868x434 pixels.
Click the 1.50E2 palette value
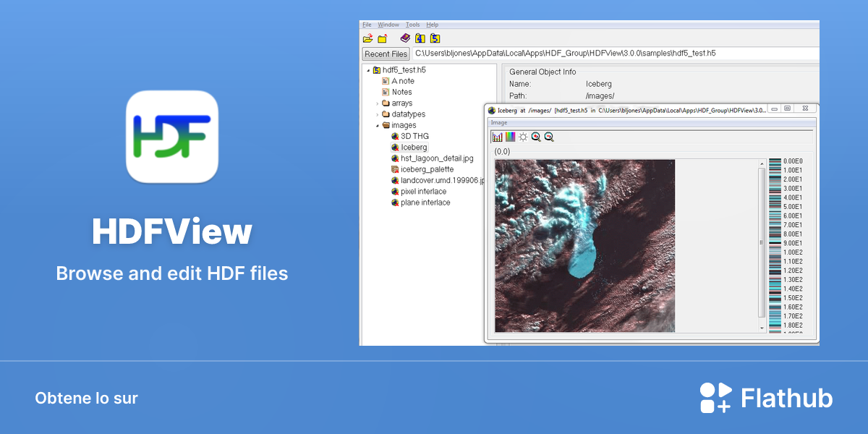(x=793, y=298)
